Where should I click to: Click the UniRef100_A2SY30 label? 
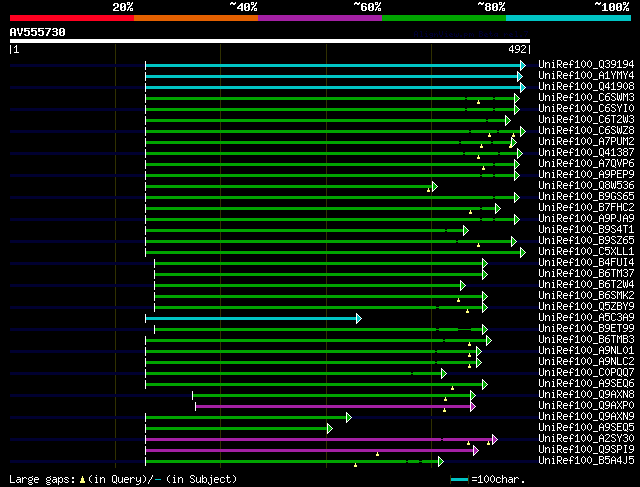pos(586,439)
